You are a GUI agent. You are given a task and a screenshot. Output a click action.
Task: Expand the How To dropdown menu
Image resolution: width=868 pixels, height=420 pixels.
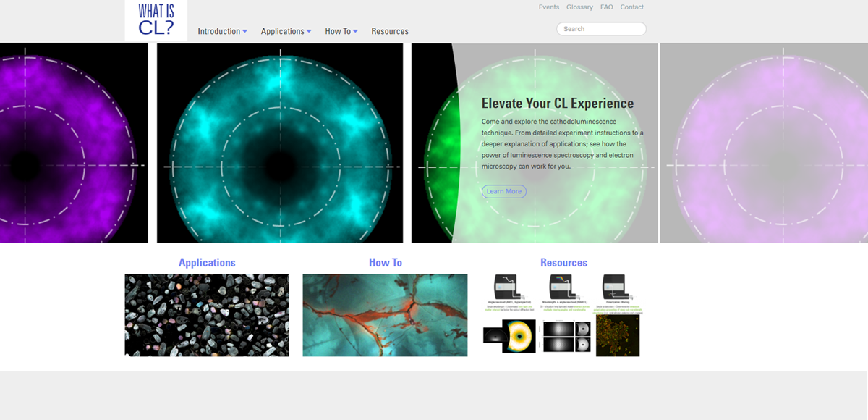(x=341, y=31)
